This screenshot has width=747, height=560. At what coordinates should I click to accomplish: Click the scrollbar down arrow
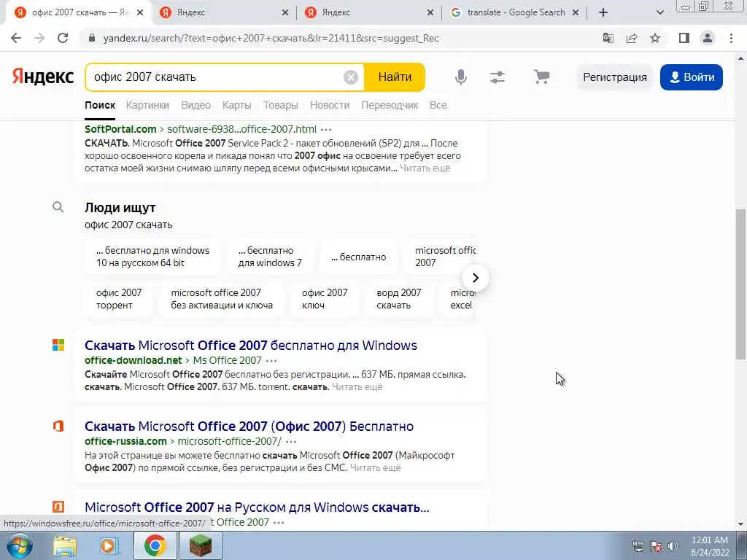coord(740,525)
